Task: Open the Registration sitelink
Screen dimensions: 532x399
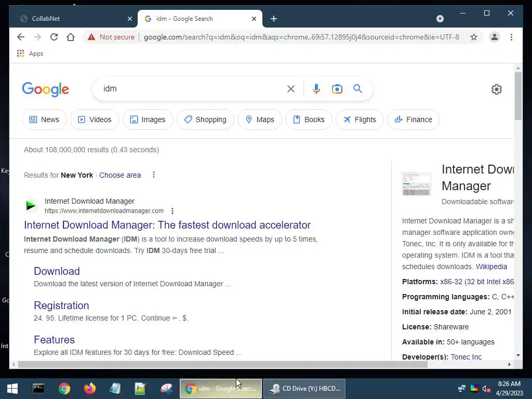Action: pos(61,305)
